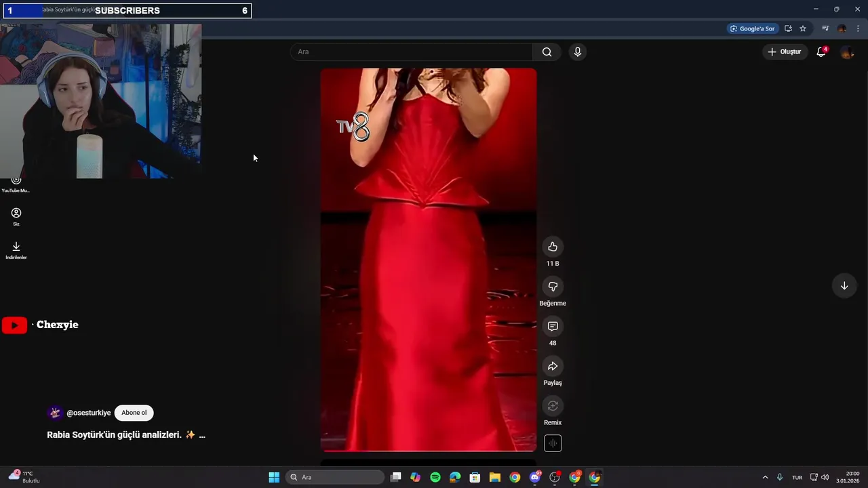Open Task View in the taskbar
The width and height of the screenshot is (868, 488).
pyautogui.click(x=396, y=477)
